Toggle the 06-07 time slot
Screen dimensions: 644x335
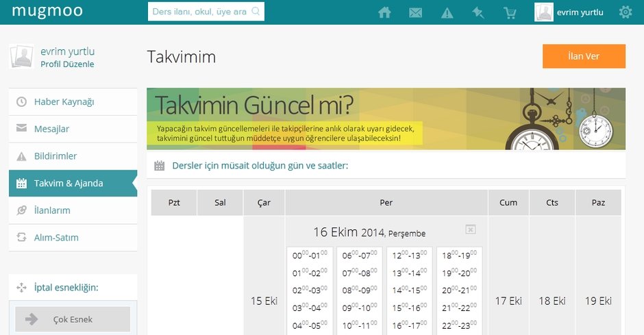tap(360, 256)
